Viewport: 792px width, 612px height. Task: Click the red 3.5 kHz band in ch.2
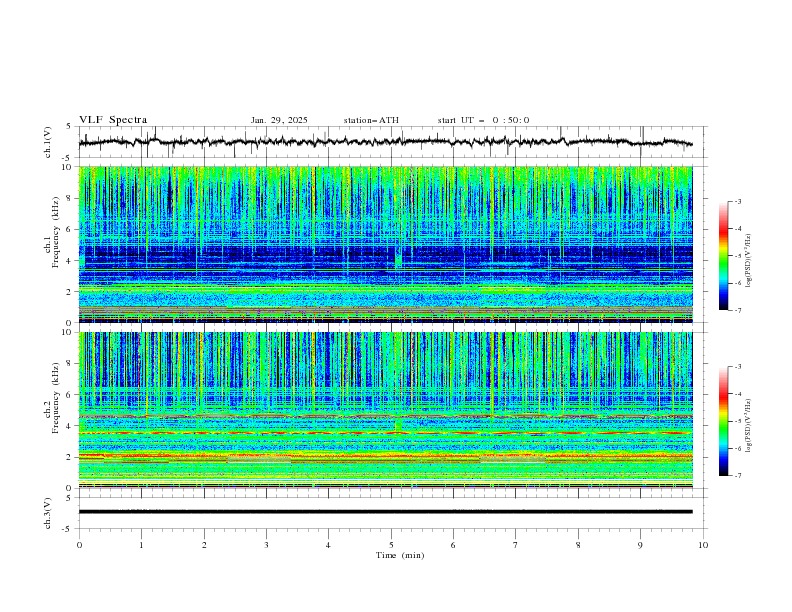pyautogui.click(x=385, y=433)
